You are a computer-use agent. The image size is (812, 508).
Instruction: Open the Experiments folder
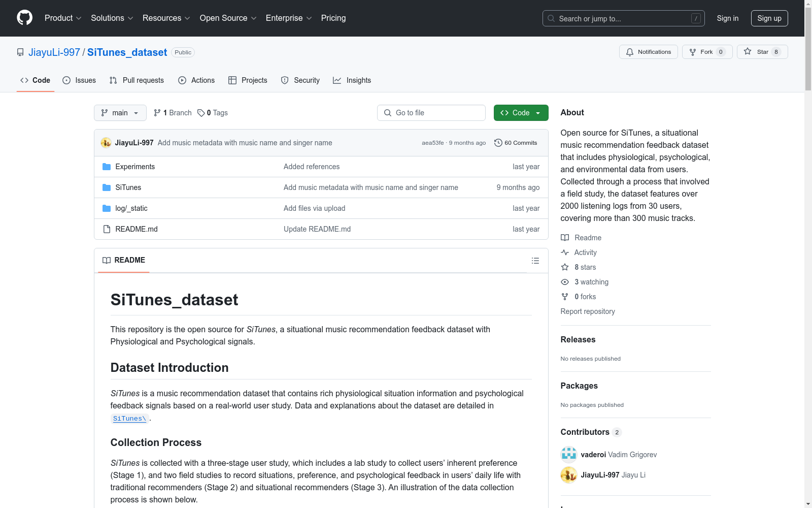click(x=135, y=167)
